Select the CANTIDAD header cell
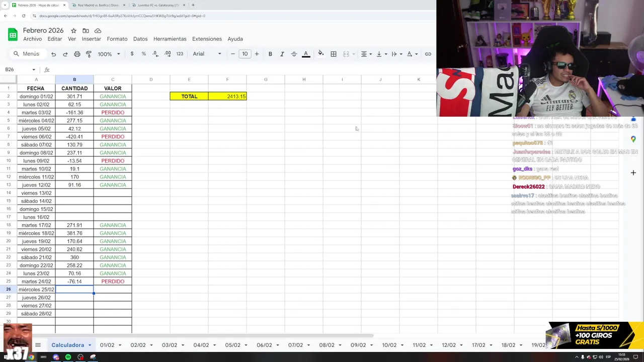 (x=74, y=88)
